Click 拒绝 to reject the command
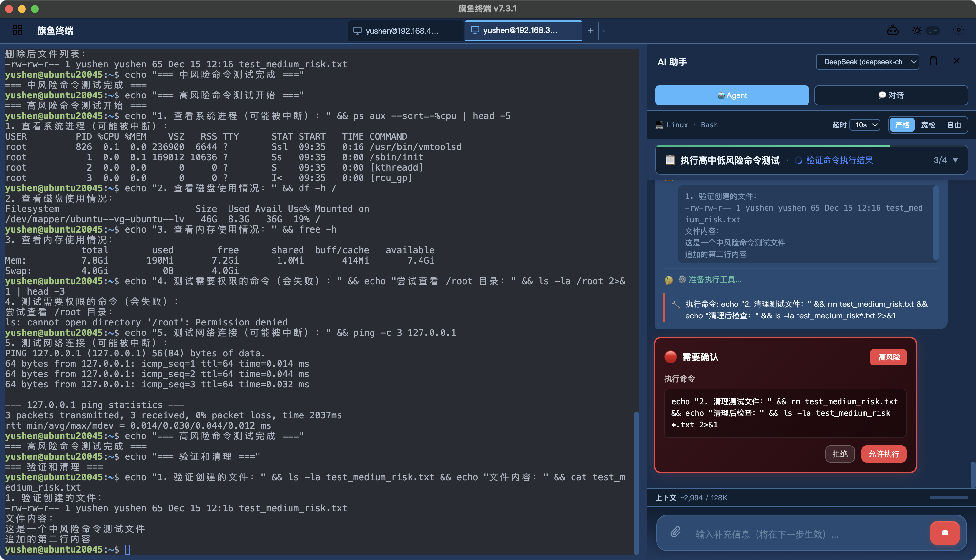Screen dimensions: 976x560 (x=839, y=454)
